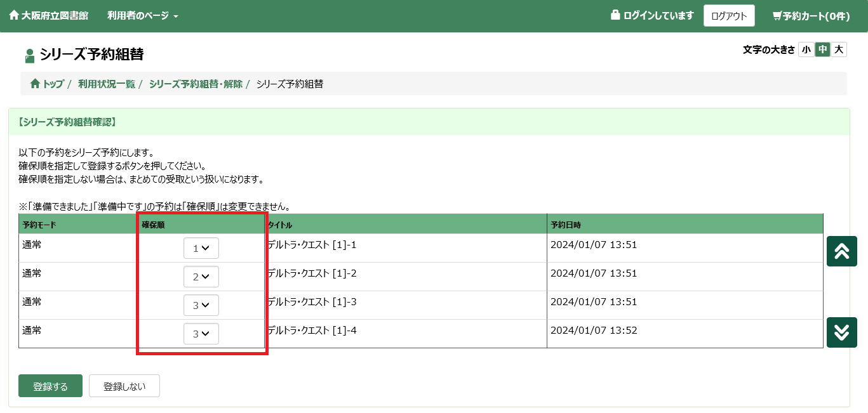The width and height of the screenshot is (868, 413).
Task: Click the double up-arrow page-top button
Action: point(842,251)
